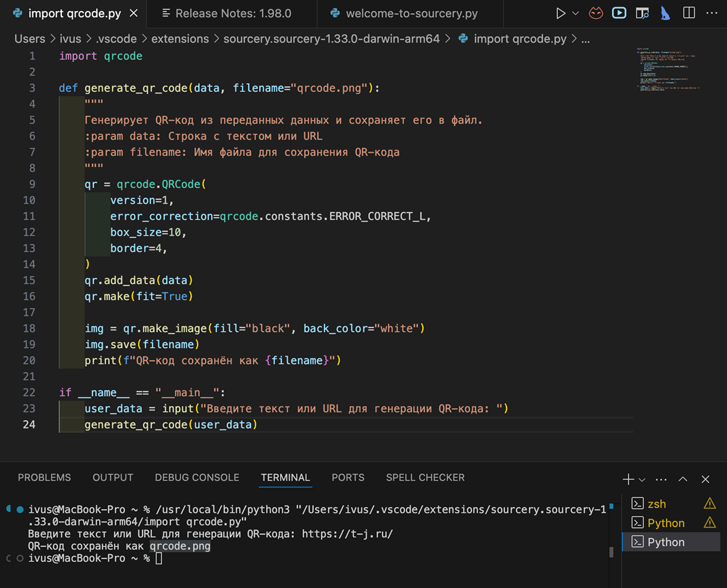Open ivus breadcrumb segment
Screen dimensions: 727x588
click(x=70, y=39)
